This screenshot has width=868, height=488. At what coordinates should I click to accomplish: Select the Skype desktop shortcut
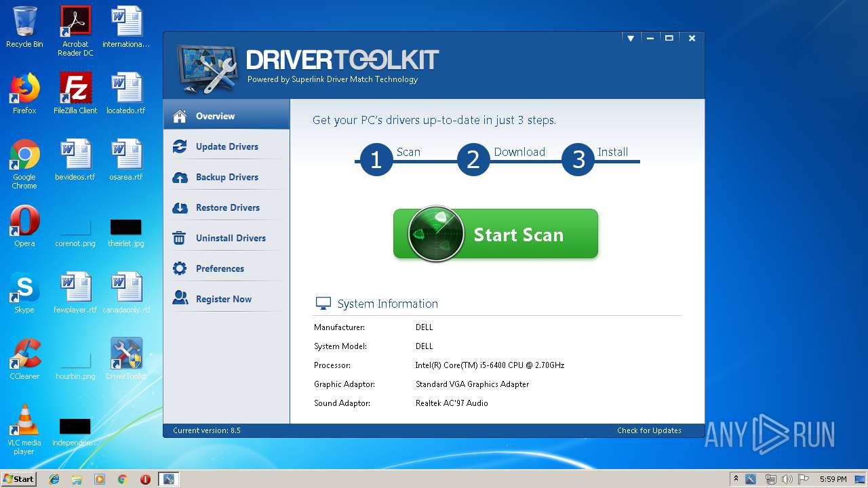coord(24,293)
